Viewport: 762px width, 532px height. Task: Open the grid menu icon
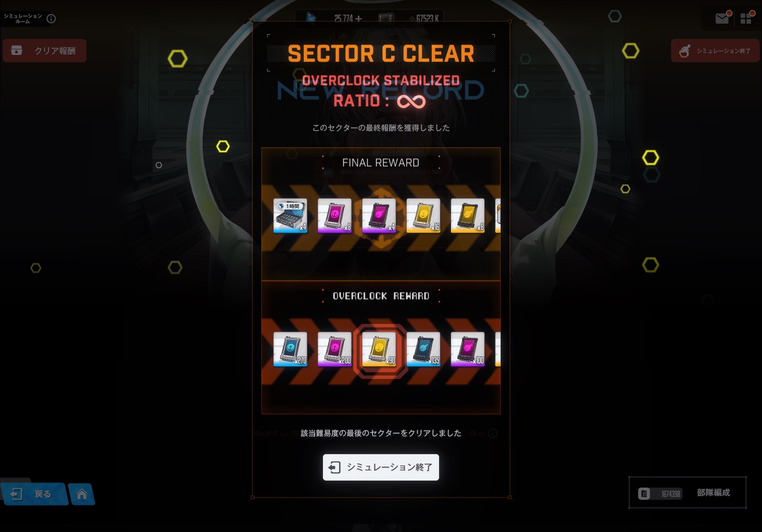click(746, 18)
